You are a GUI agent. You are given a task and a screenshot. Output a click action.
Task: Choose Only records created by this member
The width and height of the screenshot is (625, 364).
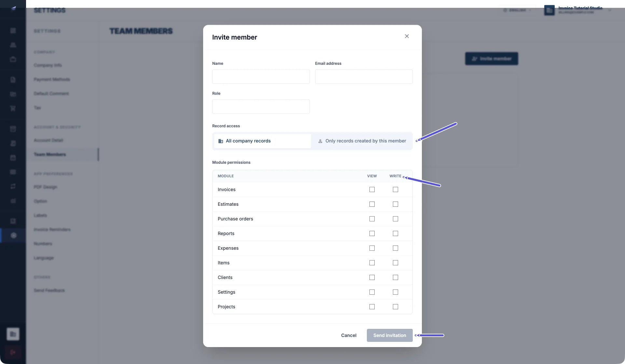pyautogui.click(x=362, y=141)
